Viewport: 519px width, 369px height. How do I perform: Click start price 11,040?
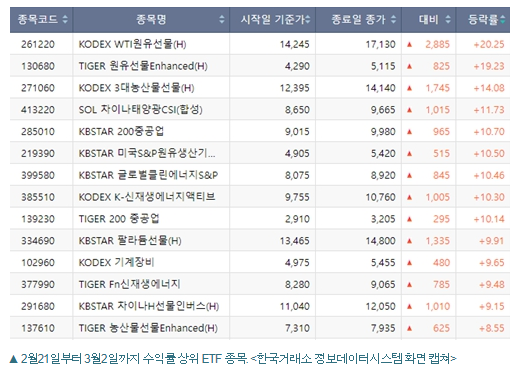coord(295,306)
